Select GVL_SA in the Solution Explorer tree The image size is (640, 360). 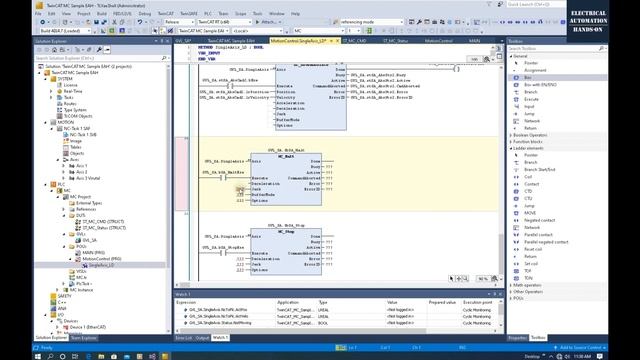[89, 240]
